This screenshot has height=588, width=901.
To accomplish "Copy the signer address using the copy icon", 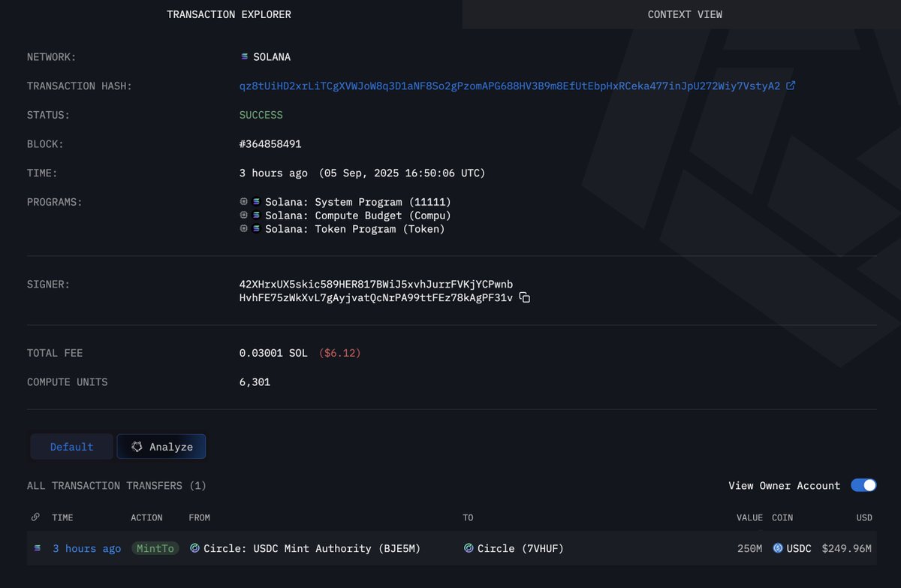I will [x=525, y=298].
